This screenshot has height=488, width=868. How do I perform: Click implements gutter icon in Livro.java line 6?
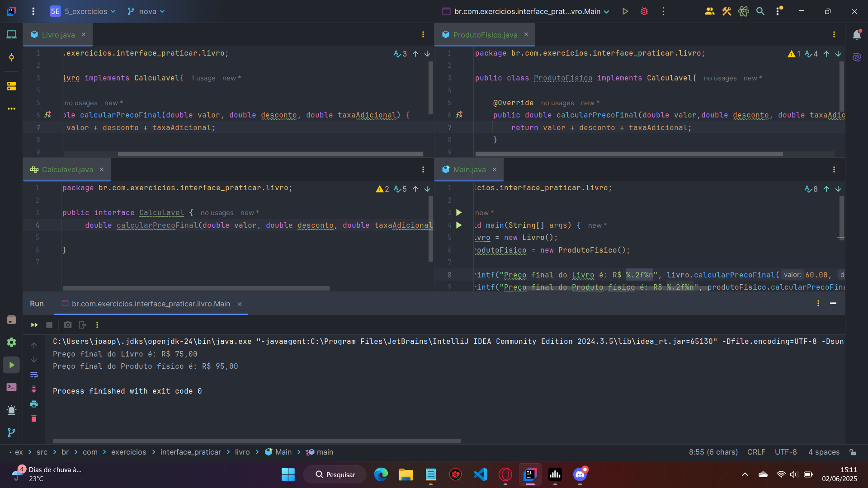pyautogui.click(x=47, y=115)
